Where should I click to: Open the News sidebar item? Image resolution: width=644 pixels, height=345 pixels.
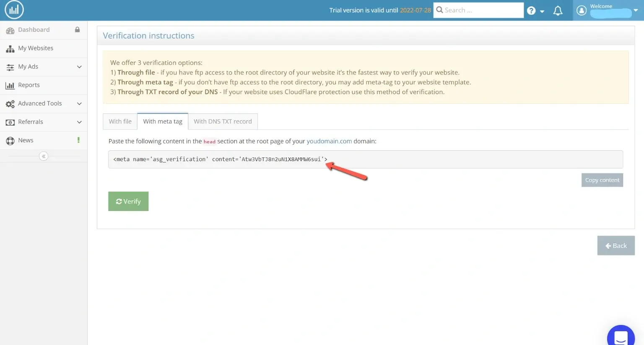click(44, 141)
